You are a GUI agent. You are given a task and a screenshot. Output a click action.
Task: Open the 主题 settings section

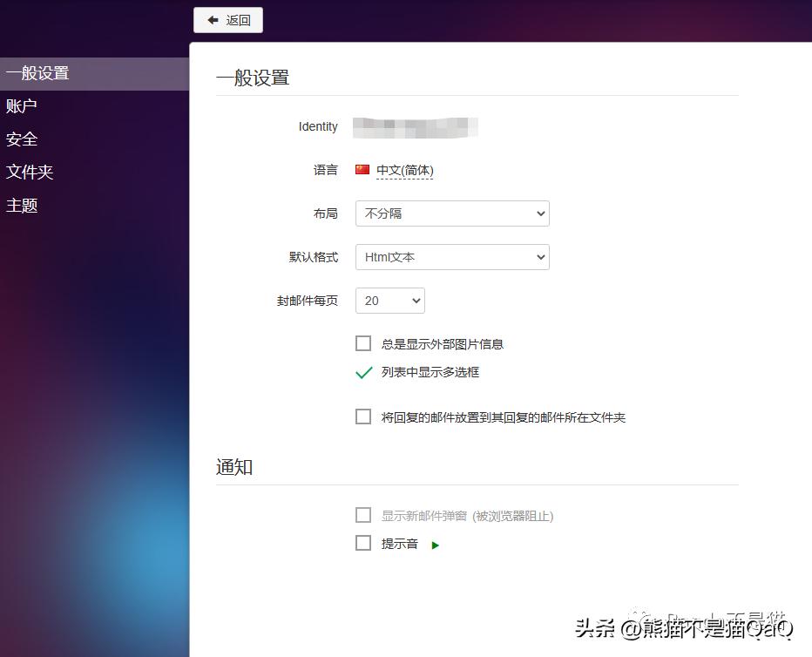(x=21, y=205)
